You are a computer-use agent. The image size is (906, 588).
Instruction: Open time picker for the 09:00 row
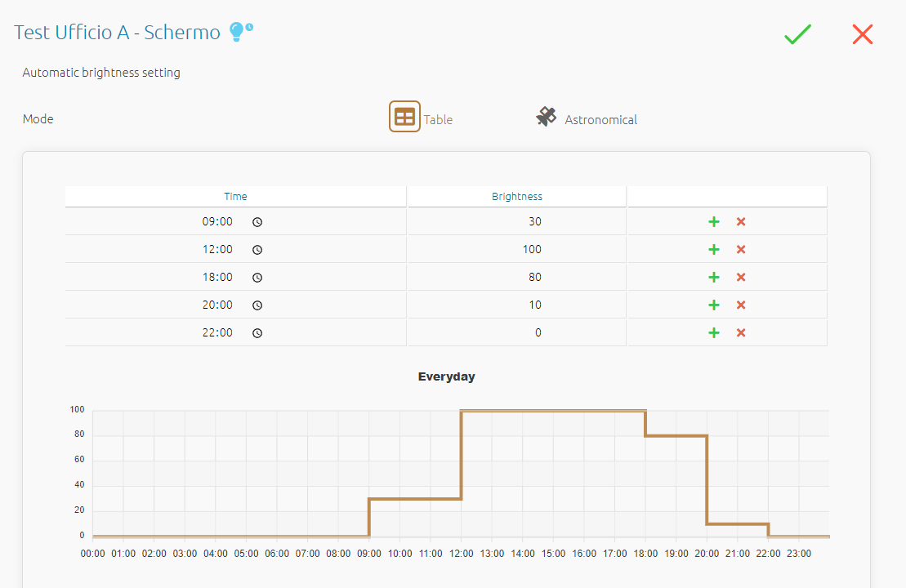(x=257, y=222)
